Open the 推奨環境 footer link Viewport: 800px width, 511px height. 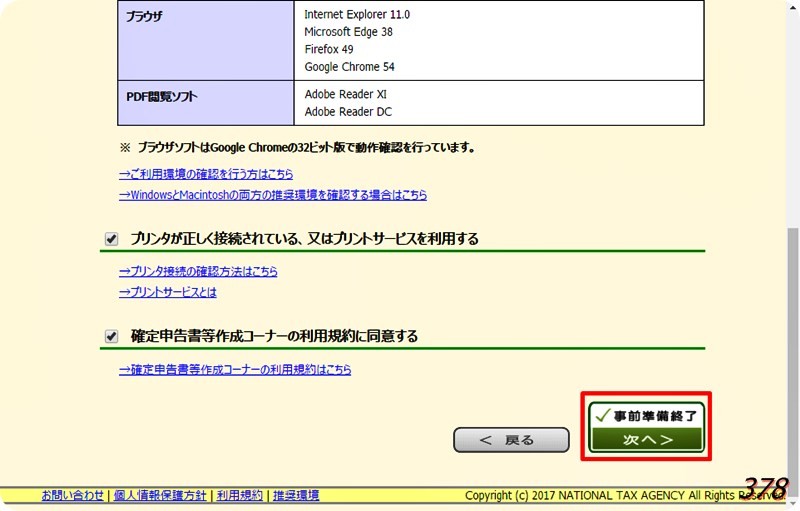click(x=296, y=495)
